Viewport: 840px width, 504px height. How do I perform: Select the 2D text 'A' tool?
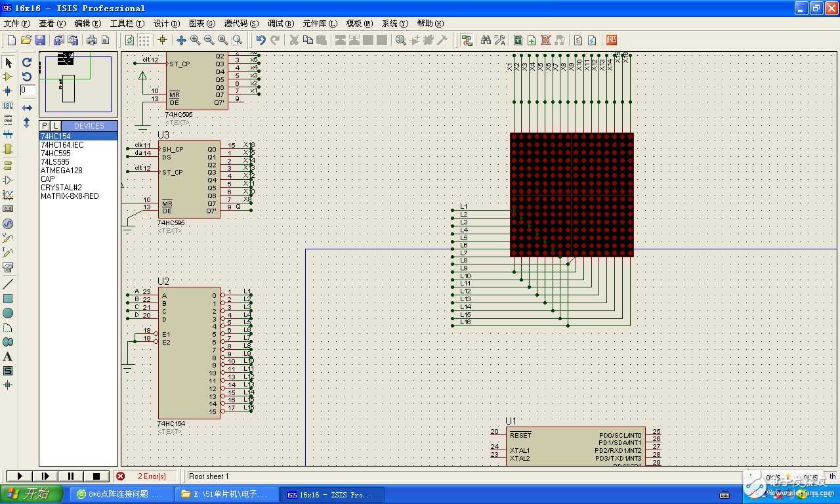[x=8, y=356]
